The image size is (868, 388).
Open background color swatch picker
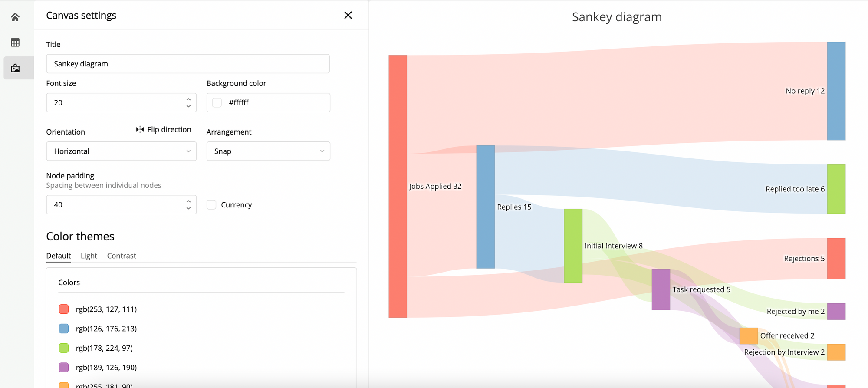[217, 103]
